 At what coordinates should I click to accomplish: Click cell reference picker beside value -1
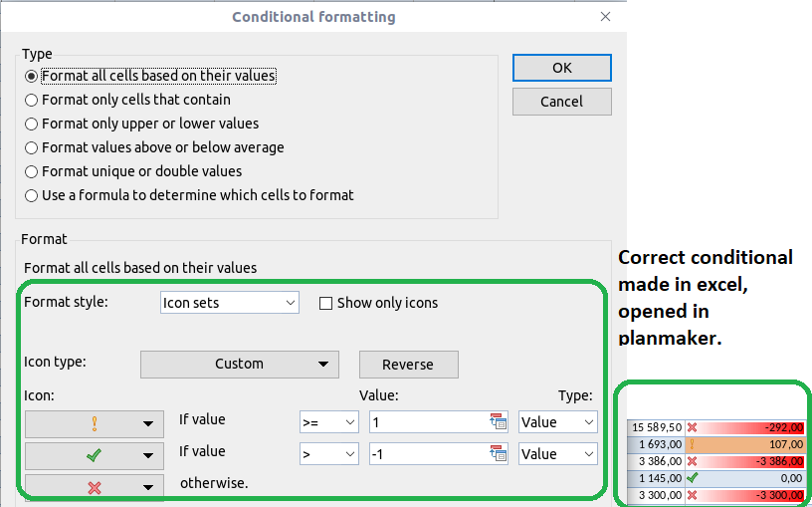tap(499, 454)
